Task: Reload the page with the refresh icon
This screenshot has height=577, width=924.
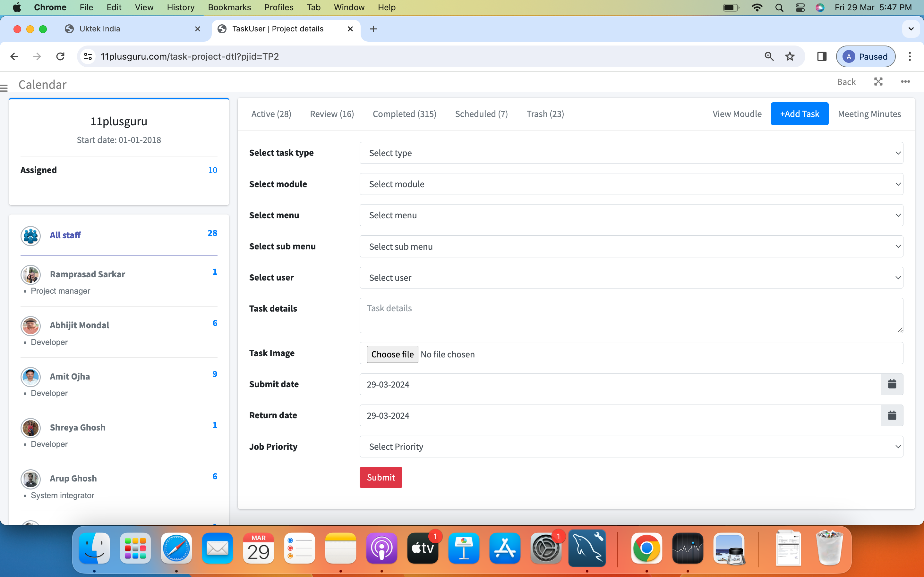Action: (60, 56)
